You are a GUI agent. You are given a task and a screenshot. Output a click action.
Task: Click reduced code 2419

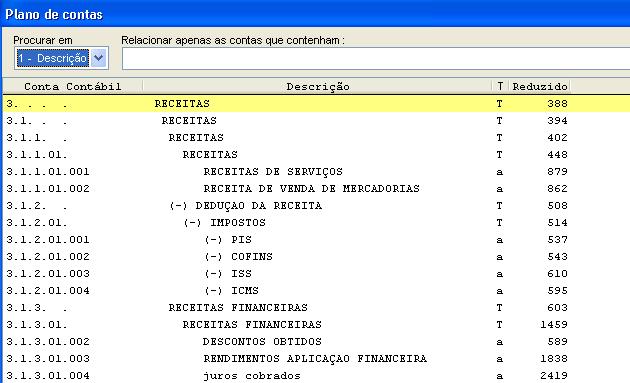pyautogui.click(x=554, y=375)
